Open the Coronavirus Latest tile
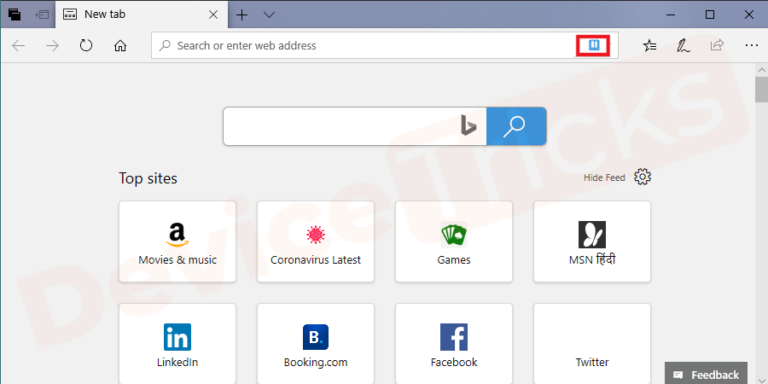 click(315, 241)
